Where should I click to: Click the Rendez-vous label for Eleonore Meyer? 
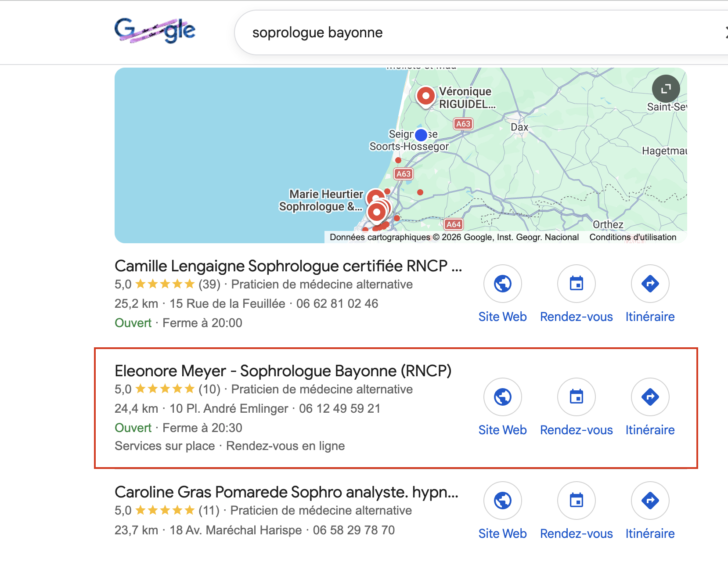pyautogui.click(x=577, y=430)
